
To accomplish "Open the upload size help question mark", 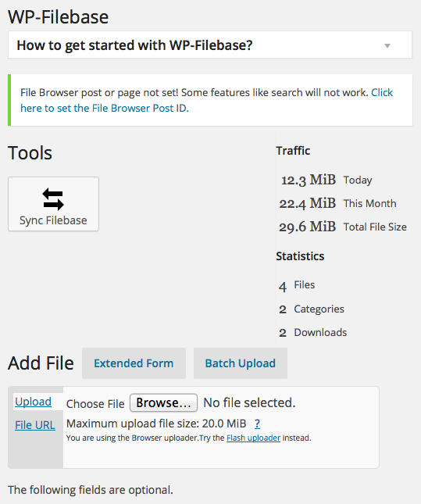I will pyautogui.click(x=257, y=424).
